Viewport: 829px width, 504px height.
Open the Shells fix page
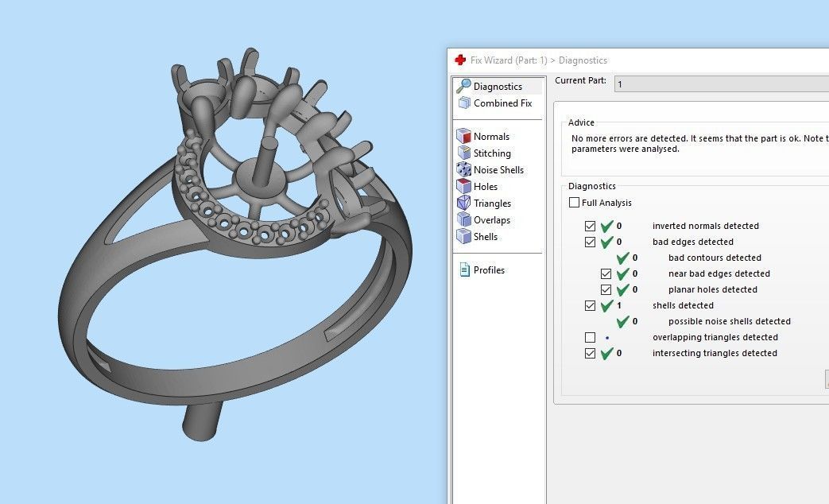(x=486, y=237)
